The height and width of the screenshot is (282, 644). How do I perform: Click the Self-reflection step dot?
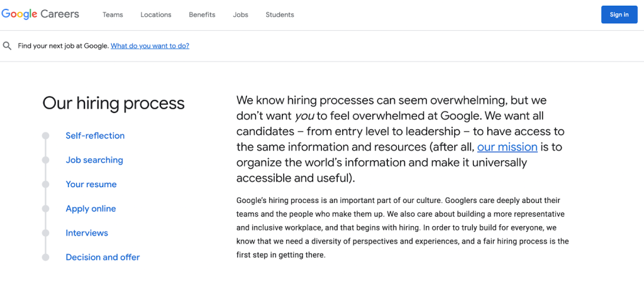pos(45,136)
